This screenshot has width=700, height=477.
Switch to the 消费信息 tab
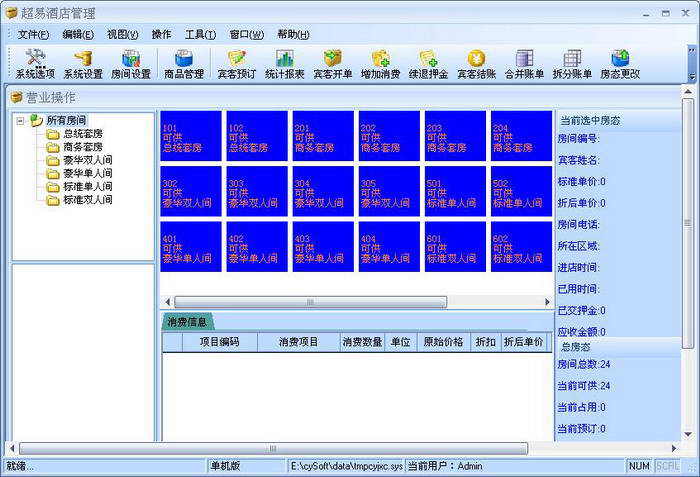pyautogui.click(x=187, y=322)
